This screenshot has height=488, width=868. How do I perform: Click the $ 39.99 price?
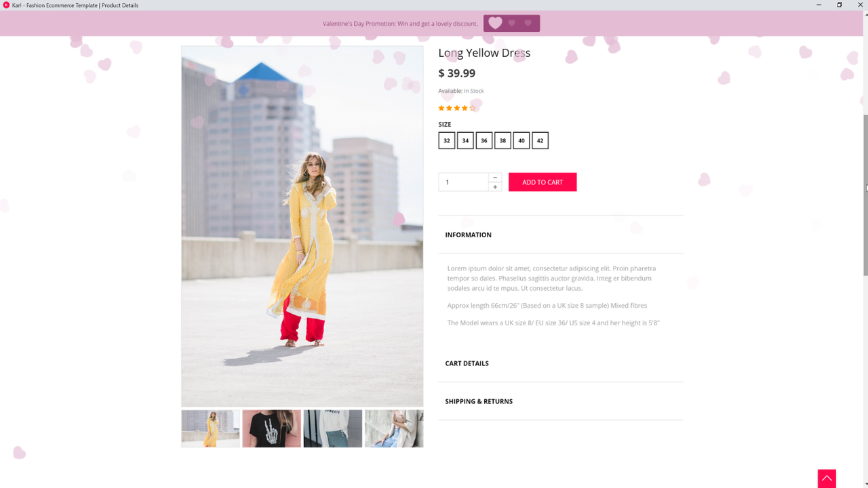[456, 73]
